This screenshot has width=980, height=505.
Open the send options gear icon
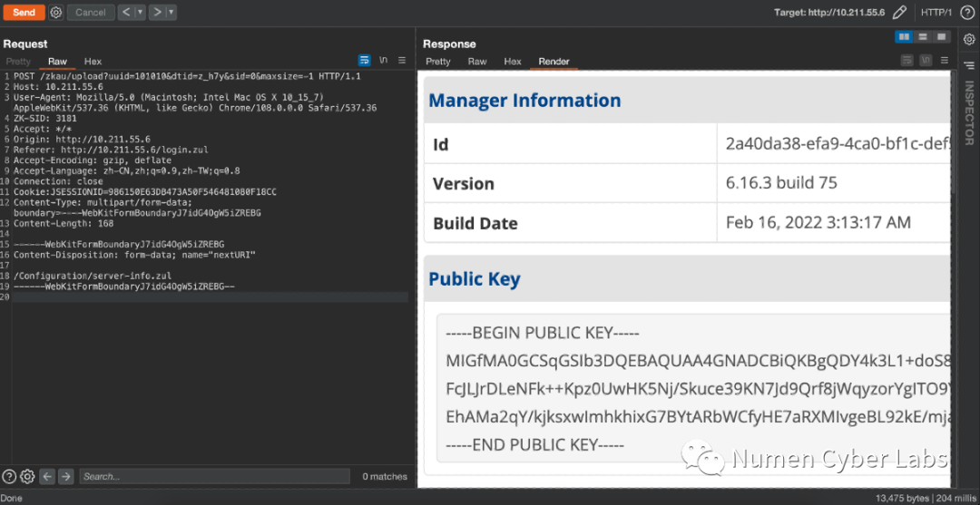click(x=55, y=12)
